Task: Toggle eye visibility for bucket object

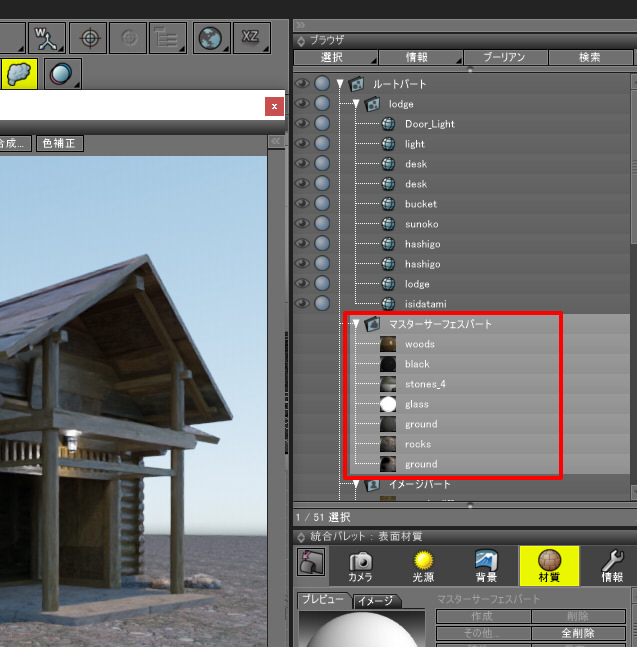Action: [302, 204]
